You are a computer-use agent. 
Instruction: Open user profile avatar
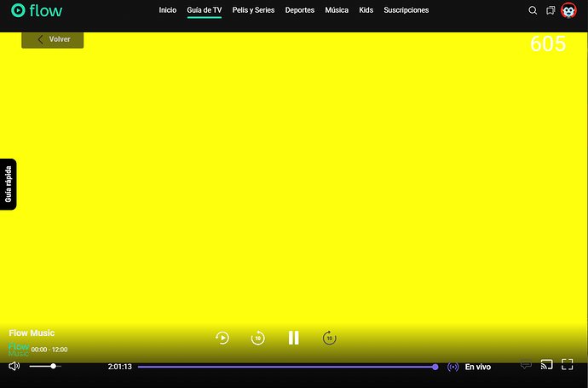[568, 10]
